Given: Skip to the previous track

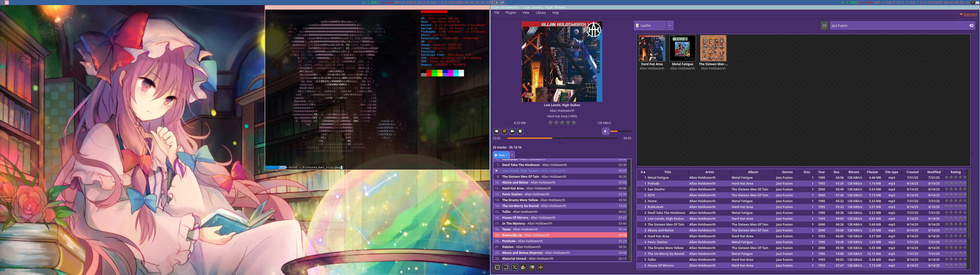Looking at the screenshot, I should 496,131.
